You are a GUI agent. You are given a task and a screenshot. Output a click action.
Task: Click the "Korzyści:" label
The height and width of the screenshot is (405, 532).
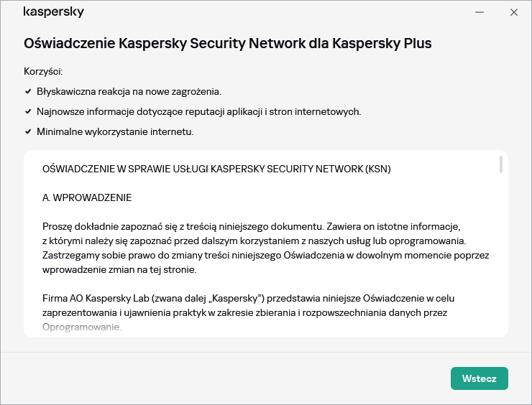43,72
